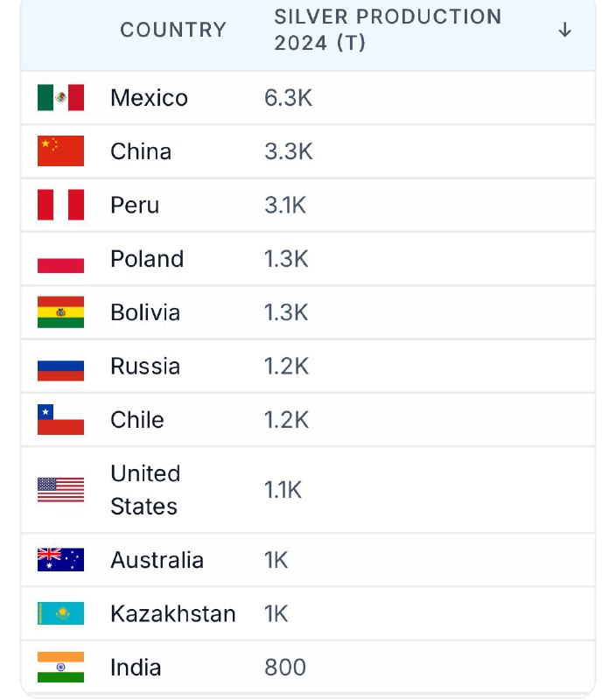Click the United States flag icon
Image resolution: width=616 pixels, height=700 pixels.
[60, 490]
